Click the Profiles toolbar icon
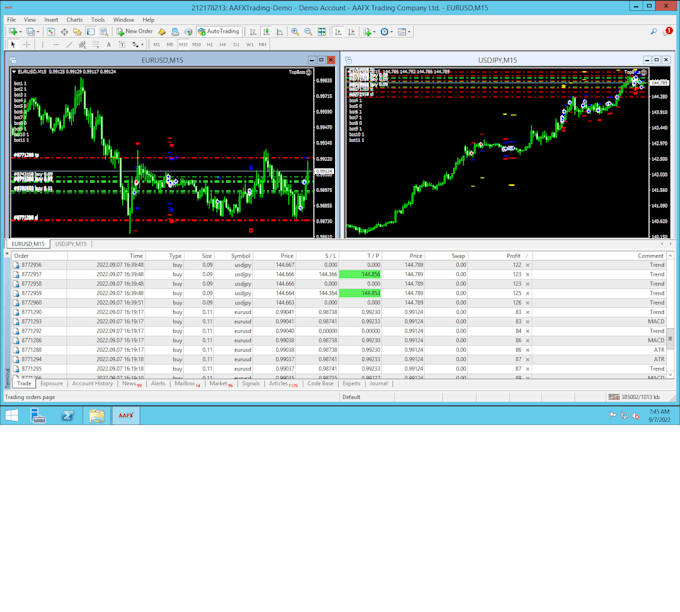Screen dimensions: 680x612 point(30,32)
